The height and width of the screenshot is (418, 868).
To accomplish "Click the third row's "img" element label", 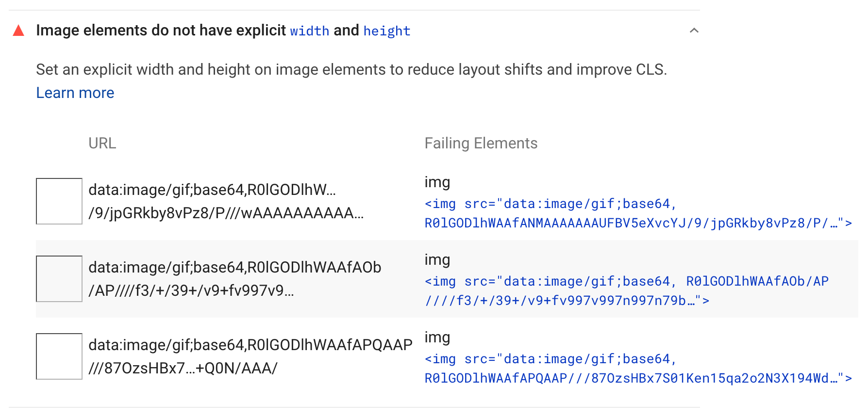I will pos(437,338).
